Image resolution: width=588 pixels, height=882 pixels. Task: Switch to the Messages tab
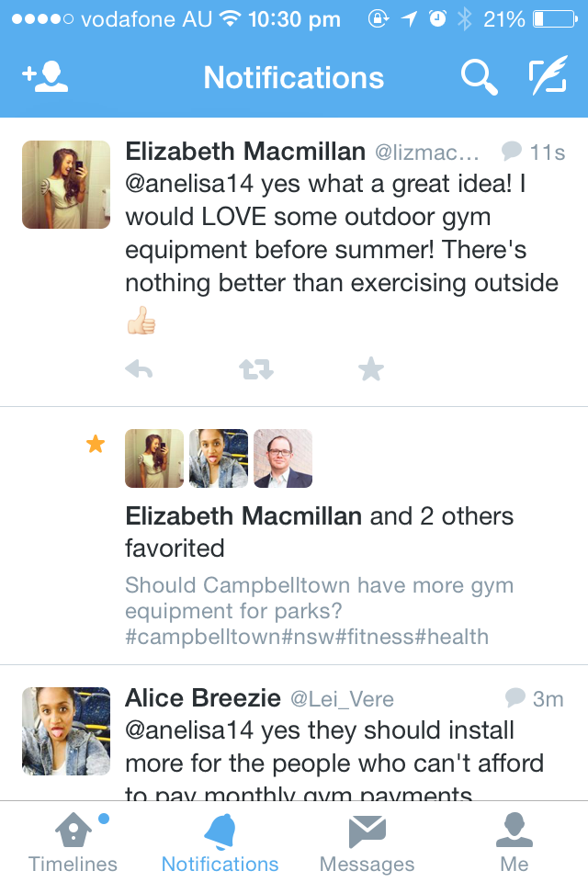[367, 843]
